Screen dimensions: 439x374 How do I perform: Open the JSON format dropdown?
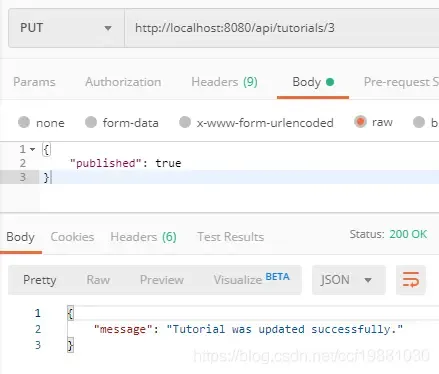point(349,280)
